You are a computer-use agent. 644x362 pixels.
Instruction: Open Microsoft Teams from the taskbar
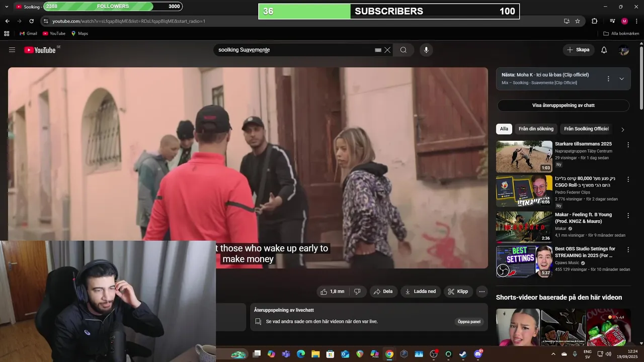(286, 354)
